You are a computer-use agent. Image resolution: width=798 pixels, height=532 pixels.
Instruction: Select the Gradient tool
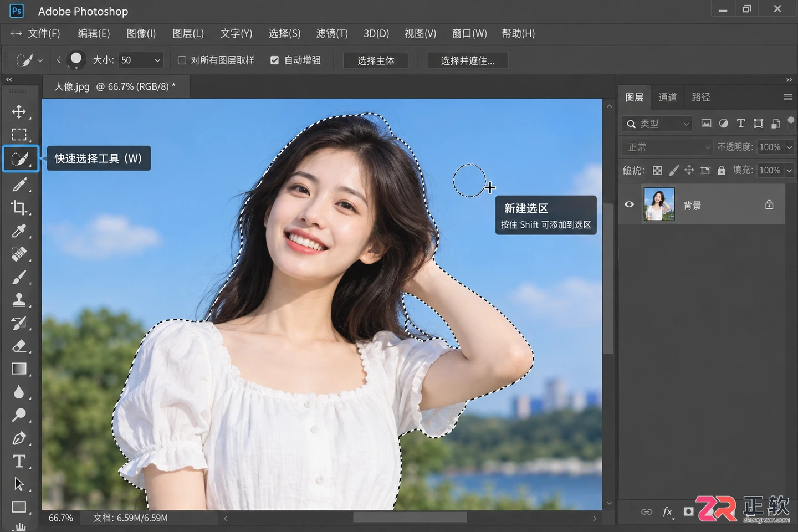(19, 369)
